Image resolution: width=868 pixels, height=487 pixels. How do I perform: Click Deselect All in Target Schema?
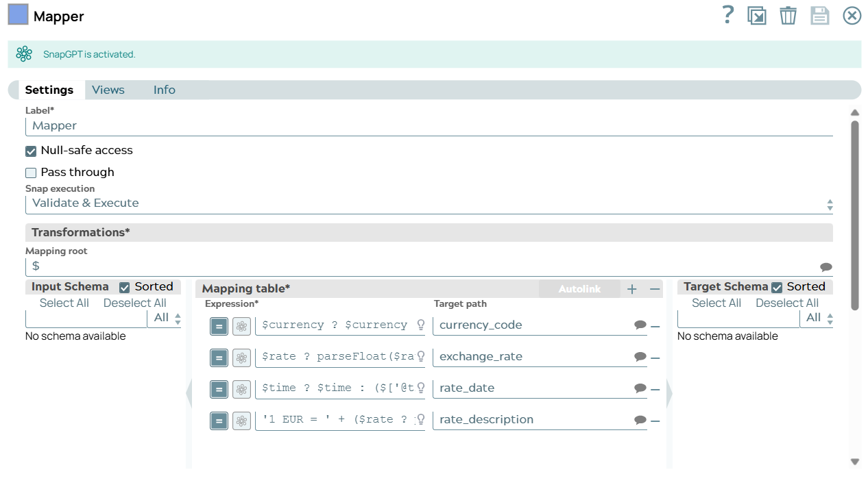786,303
